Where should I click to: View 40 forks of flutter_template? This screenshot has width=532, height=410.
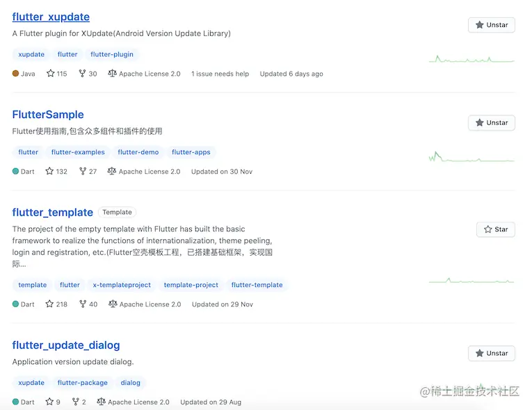[88, 304]
